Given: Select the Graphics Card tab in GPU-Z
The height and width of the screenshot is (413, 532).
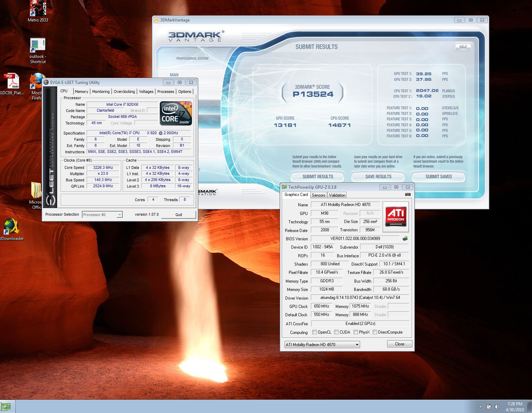Looking at the screenshot, I should coord(296,195).
